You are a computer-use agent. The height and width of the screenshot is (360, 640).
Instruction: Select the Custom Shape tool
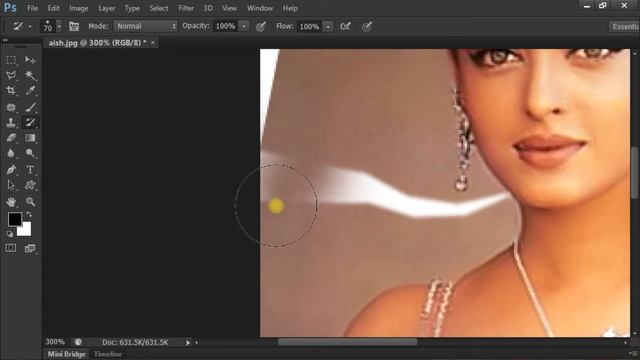point(30,185)
